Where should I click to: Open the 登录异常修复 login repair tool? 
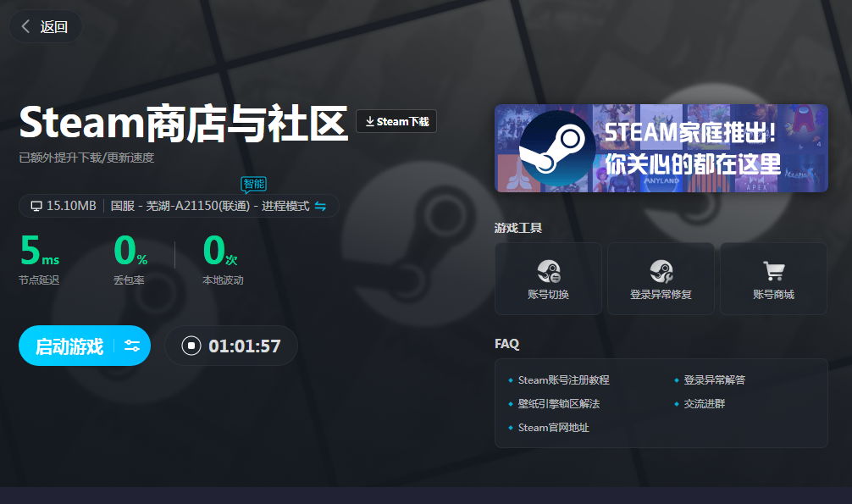point(661,279)
